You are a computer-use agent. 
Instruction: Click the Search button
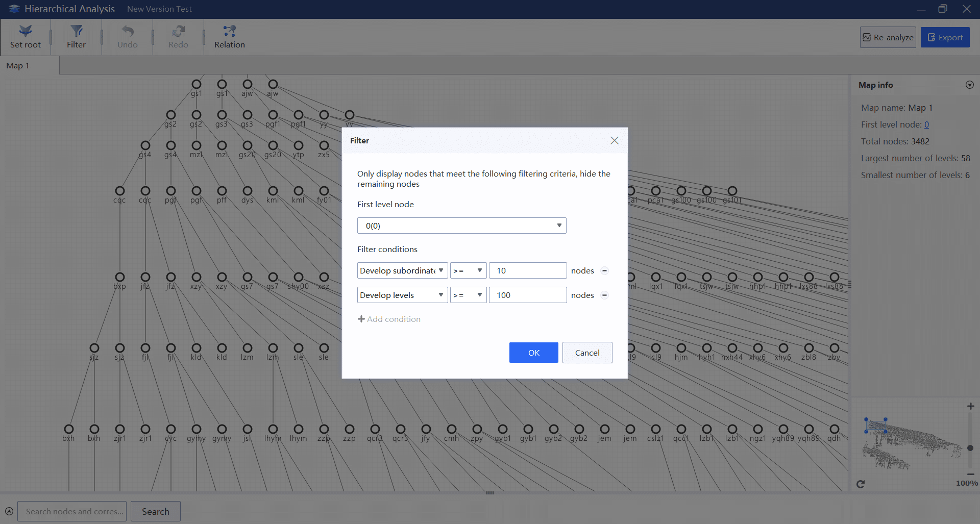point(155,511)
